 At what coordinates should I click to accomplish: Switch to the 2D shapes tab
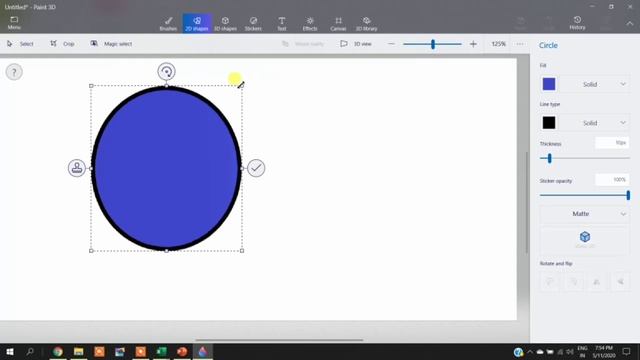(197, 24)
